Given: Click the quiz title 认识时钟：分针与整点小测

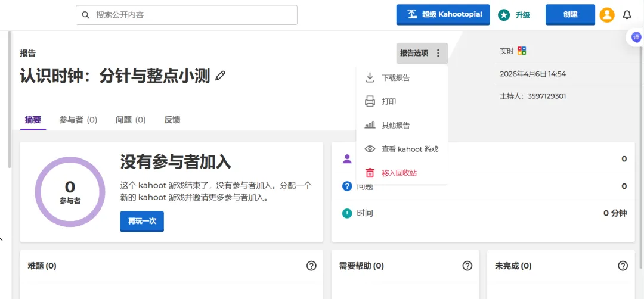Looking at the screenshot, I should (x=115, y=76).
